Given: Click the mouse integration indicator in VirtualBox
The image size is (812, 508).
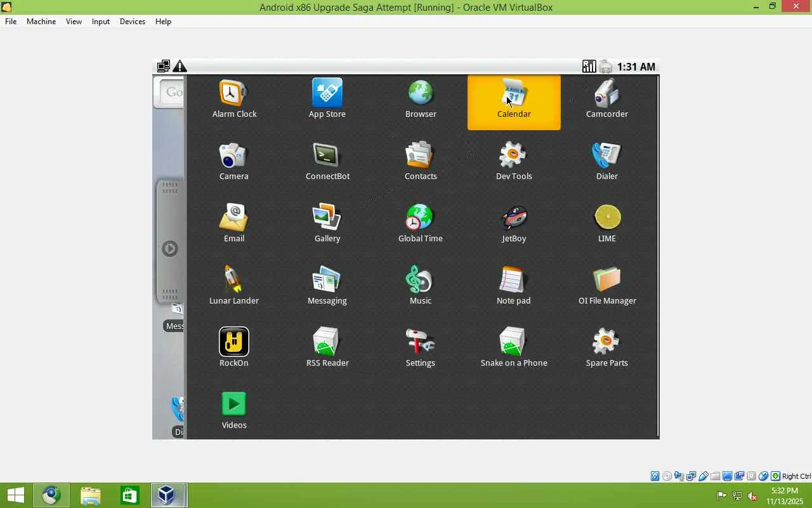Looking at the screenshot, I should (764, 476).
